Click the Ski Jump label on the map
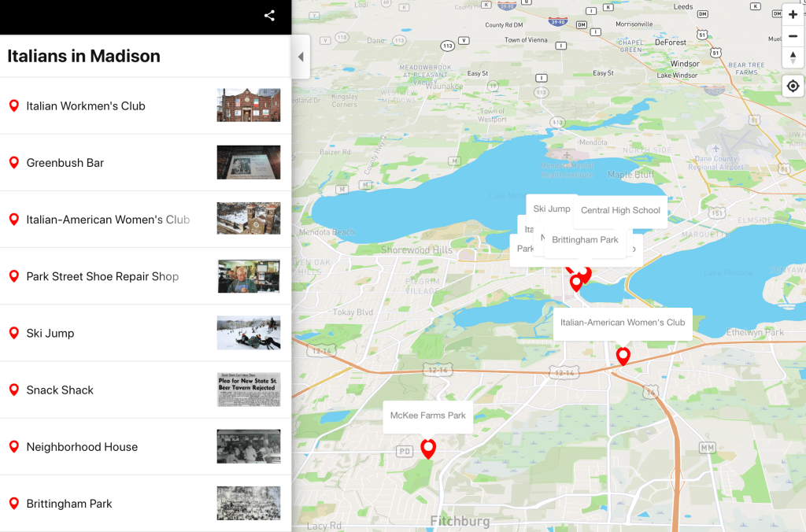This screenshot has height=532, width=806. tap(551, 209)
